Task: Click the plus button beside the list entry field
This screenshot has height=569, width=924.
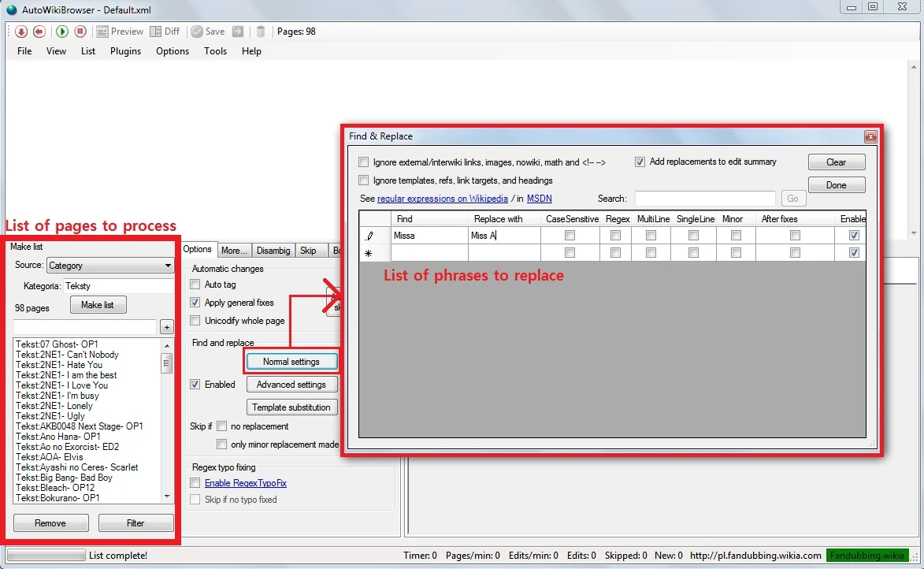Action: tap(166, 327)
